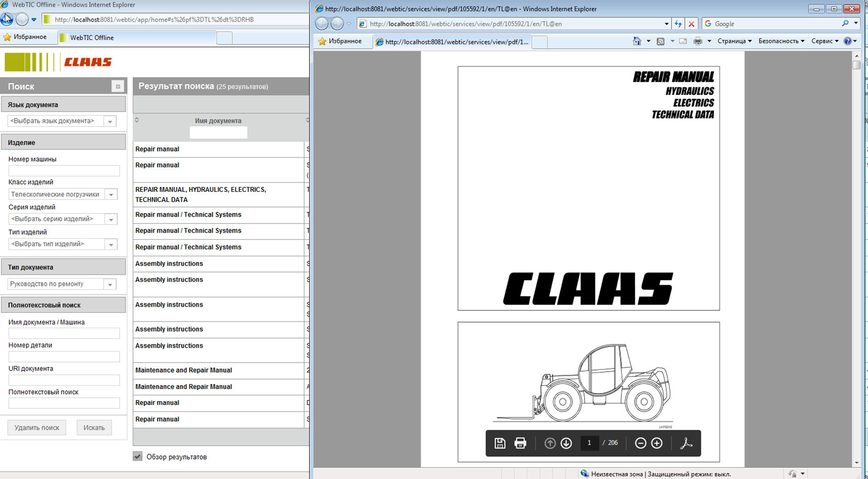Zoom out PDF with minus icon
Viewport: 868px width, 479px height.
640,443
